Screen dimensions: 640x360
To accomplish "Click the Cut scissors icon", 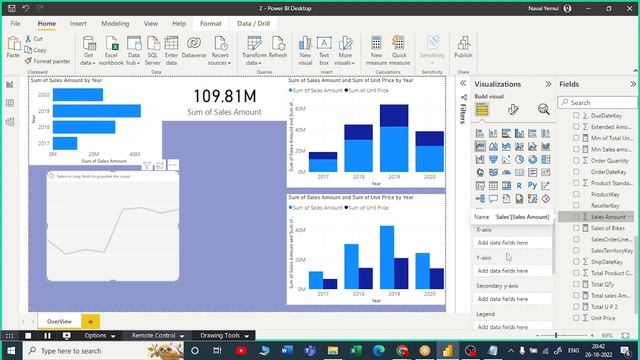I will pos(28,39).
